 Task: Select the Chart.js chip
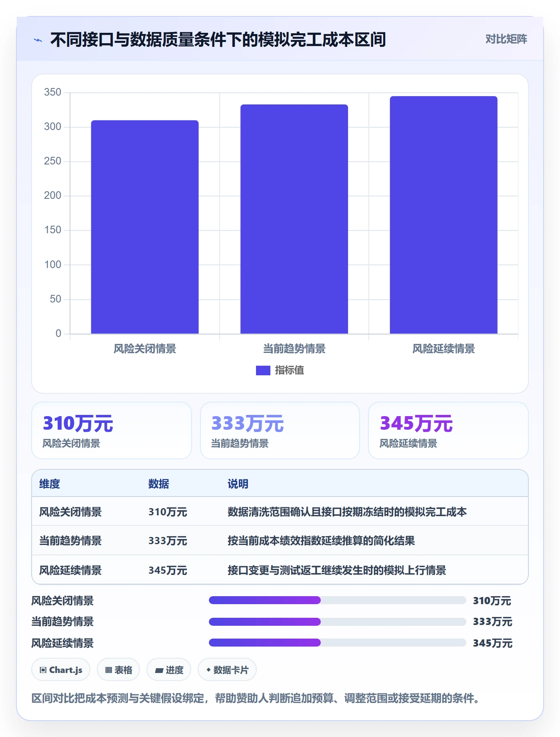(x=61, y=670)
